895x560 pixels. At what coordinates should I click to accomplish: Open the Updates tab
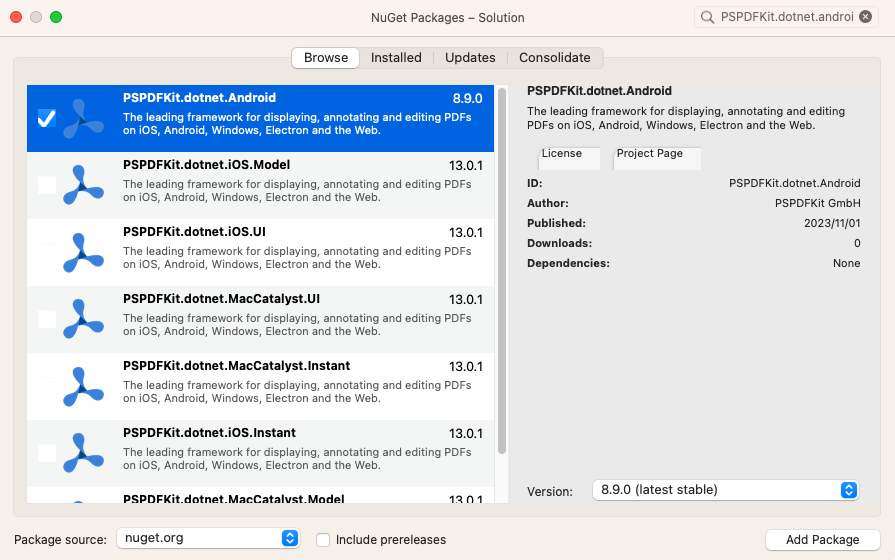tap(470, 58)
